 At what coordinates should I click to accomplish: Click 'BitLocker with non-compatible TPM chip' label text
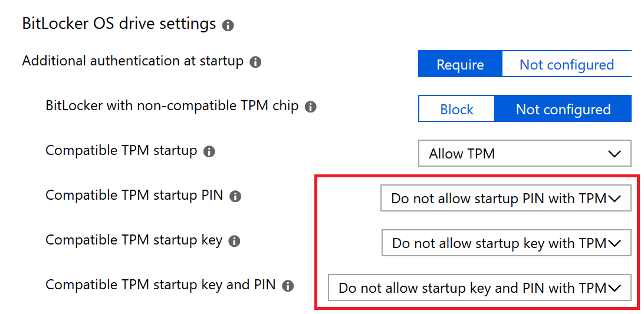172,106
